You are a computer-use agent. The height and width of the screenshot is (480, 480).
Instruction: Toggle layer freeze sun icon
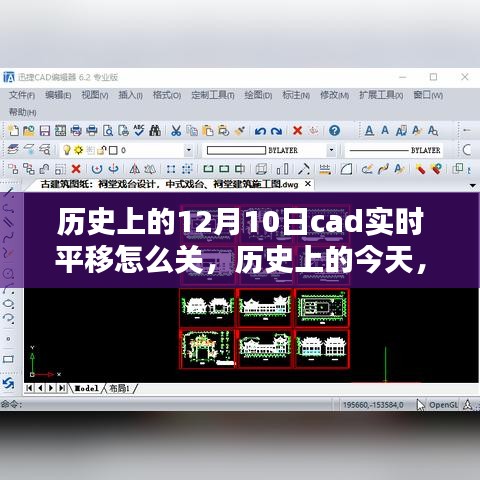point(78,150)
